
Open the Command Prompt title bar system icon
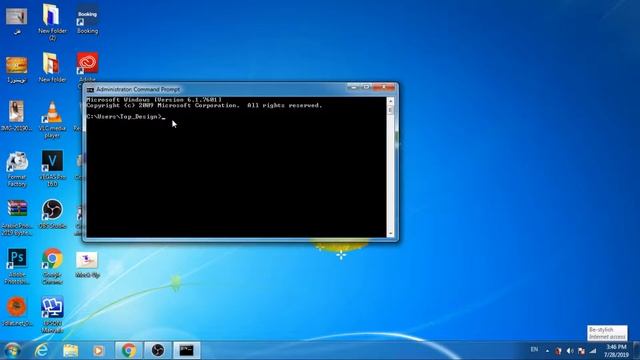point(90,89)
